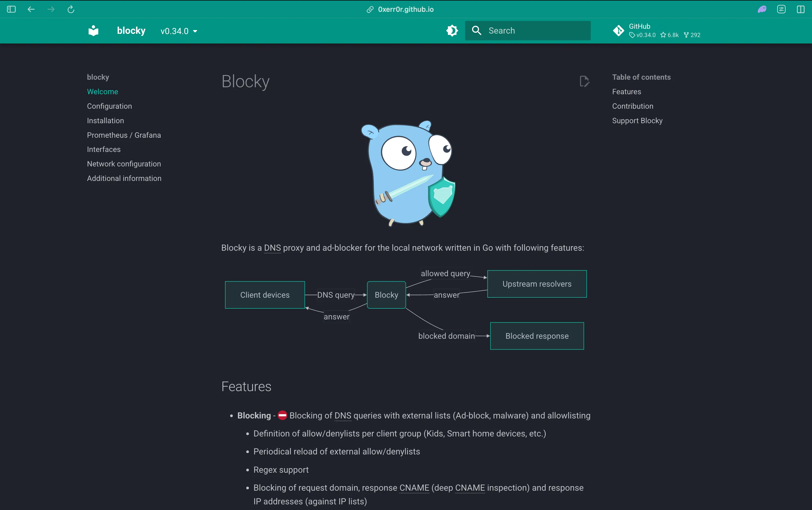Click the GitHub git logo icon

pyautogui.click(x=618, y=31)
